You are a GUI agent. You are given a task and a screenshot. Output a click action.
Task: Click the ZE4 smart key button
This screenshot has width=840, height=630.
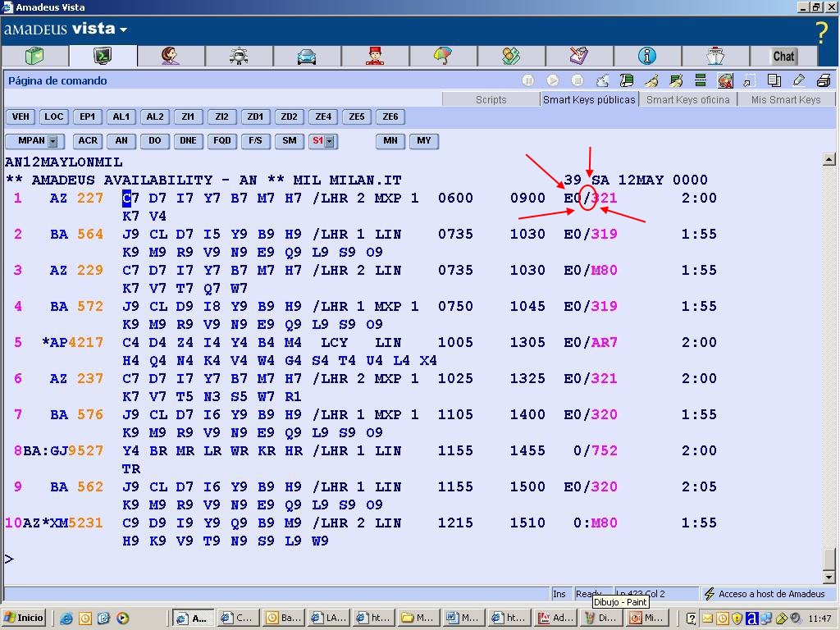coord(323,116)
